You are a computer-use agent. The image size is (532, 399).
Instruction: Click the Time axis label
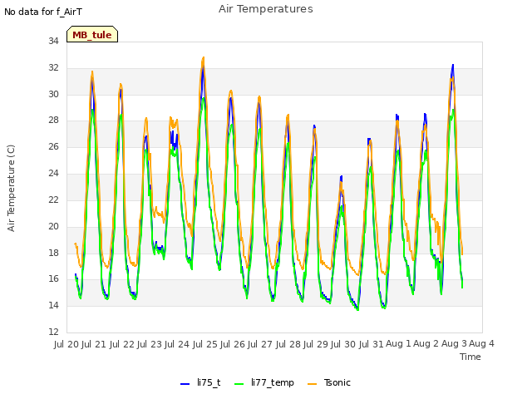[470, 357]
